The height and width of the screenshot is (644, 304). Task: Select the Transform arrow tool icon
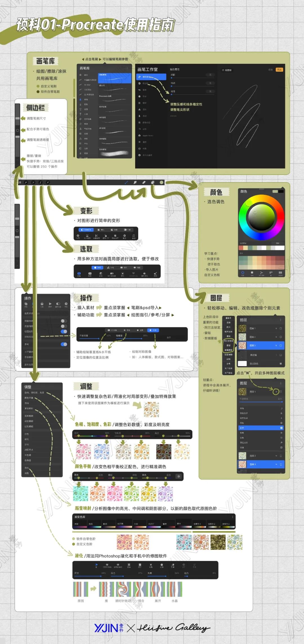(48, 182)
